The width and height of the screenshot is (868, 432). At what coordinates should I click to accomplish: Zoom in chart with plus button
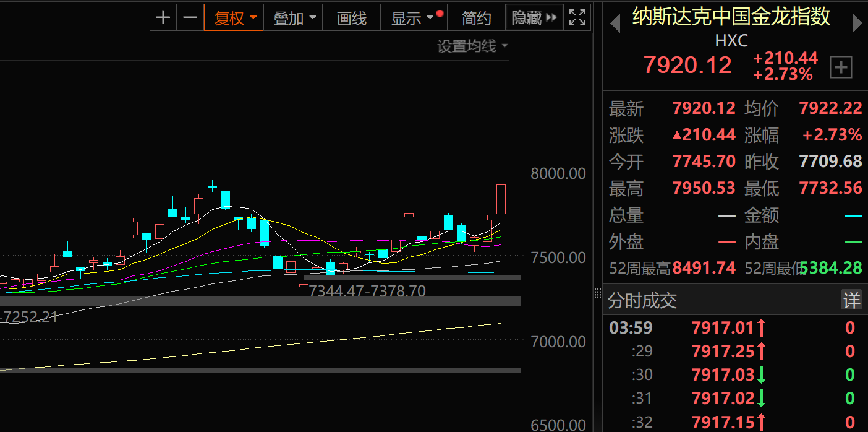(x=163, y=17)
